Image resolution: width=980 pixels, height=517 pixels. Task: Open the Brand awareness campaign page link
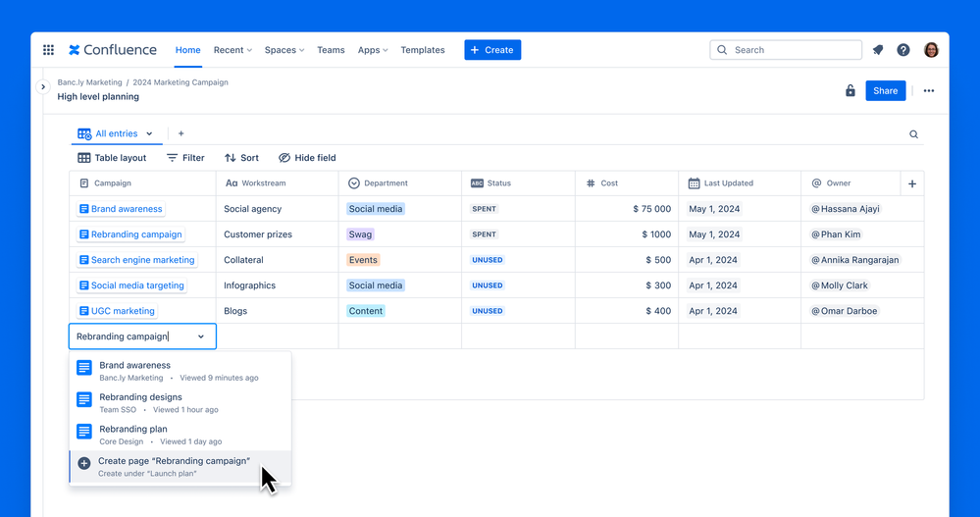tap(121, 209)
